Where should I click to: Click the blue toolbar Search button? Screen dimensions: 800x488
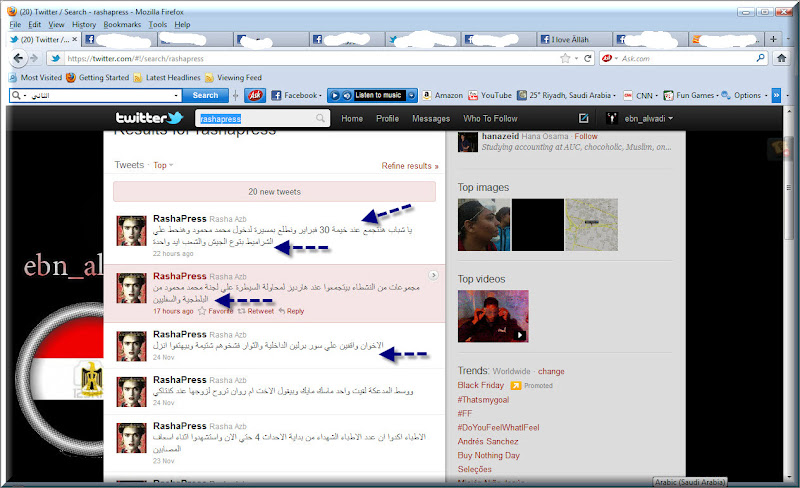[x=205, y=95]
